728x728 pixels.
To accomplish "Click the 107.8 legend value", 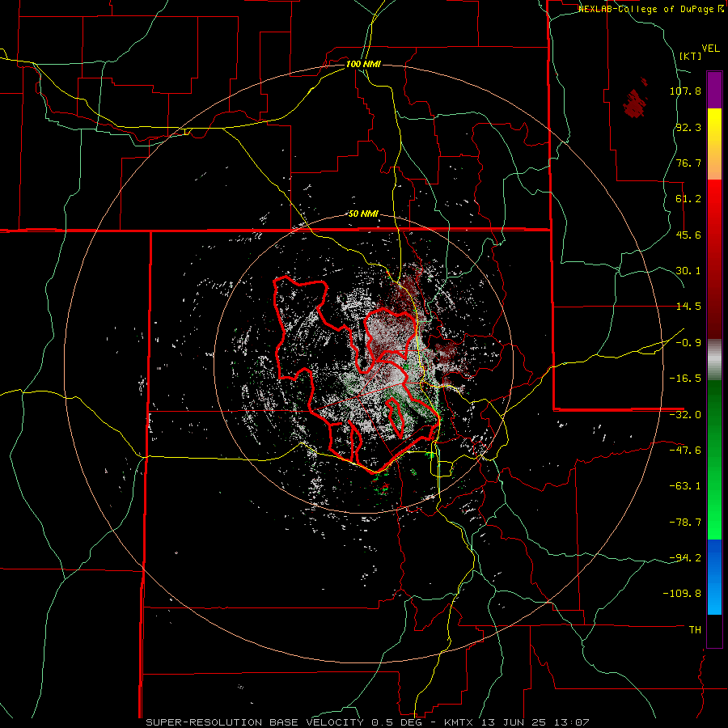I will (685, 91).
